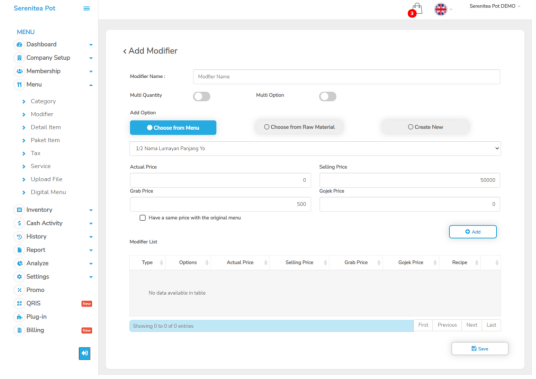This screenshot has height=379, width=536.
Task: Click the UK flag language icon
Action: [x=441, y=9]
